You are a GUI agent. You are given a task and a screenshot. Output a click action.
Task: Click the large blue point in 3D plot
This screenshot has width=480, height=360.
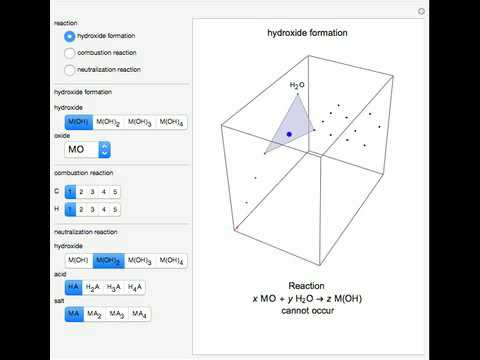(x=289, y=134)
